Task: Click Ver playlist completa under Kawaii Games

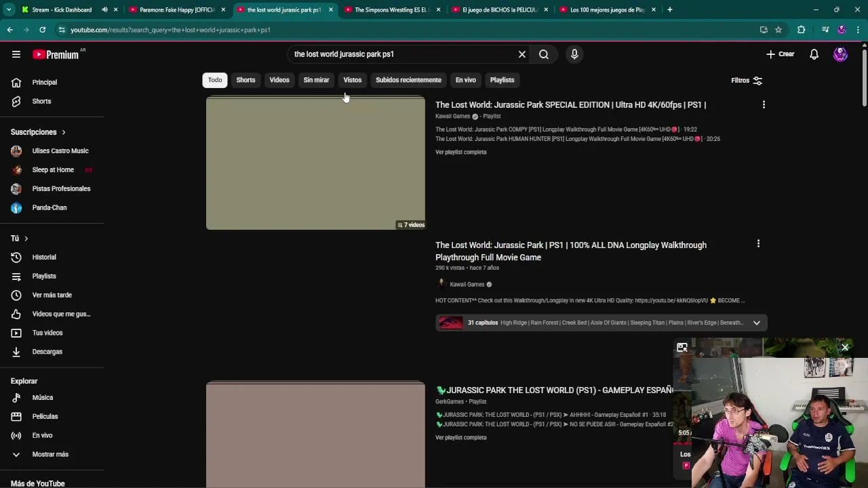Action: [x=461, y=152]
